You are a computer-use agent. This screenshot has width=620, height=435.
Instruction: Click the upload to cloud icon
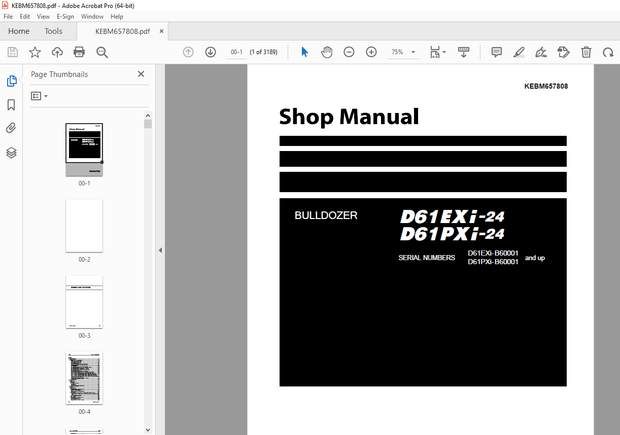click(x=57, y=52)
